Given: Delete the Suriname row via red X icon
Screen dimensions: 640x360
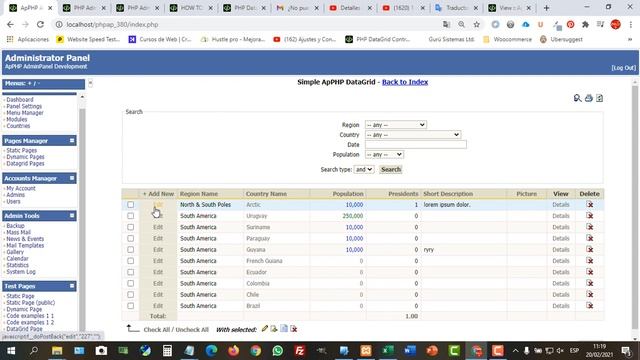Looking at the screenshot, I should [589, 227].
